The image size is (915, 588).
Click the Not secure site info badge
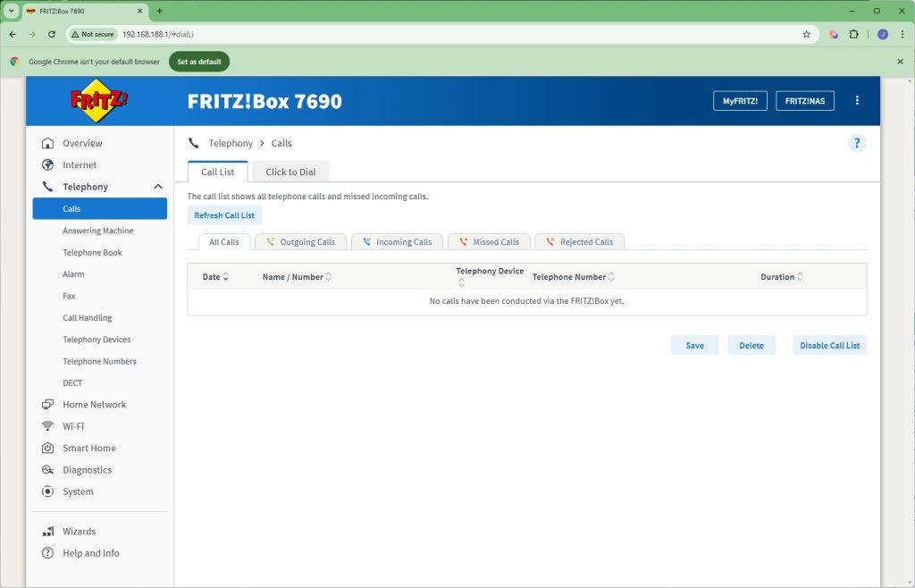pos(92,35)
